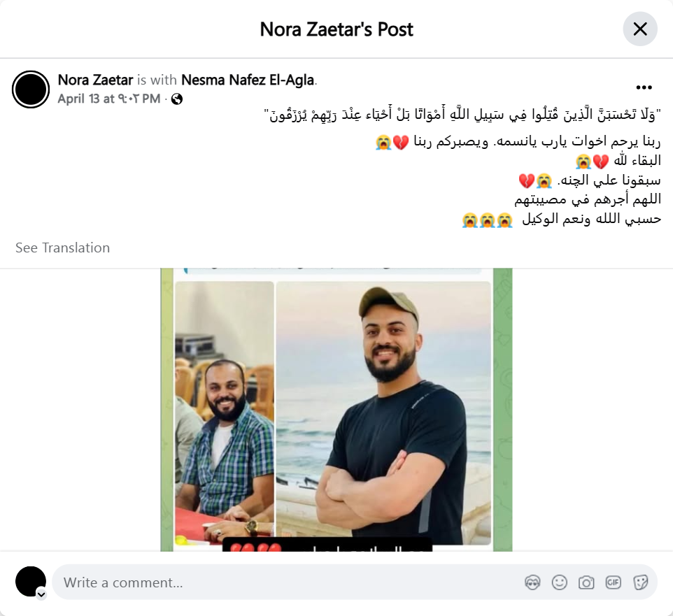Click the public globe audience icon
This screenshot has width=673, height=616.
pos(177,99)
